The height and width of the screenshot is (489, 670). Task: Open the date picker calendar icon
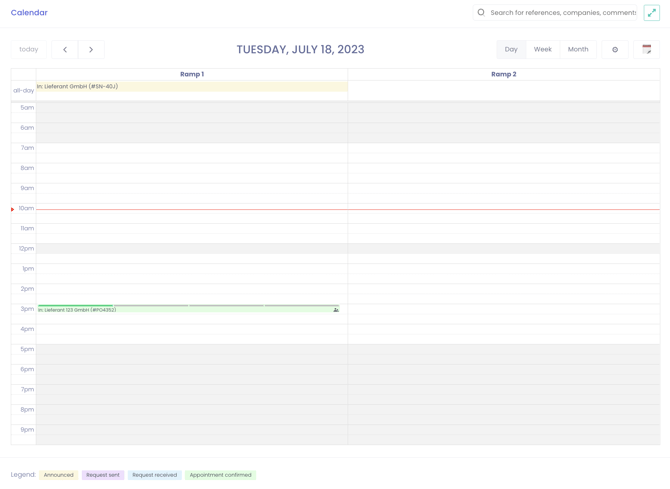(647, 49)
